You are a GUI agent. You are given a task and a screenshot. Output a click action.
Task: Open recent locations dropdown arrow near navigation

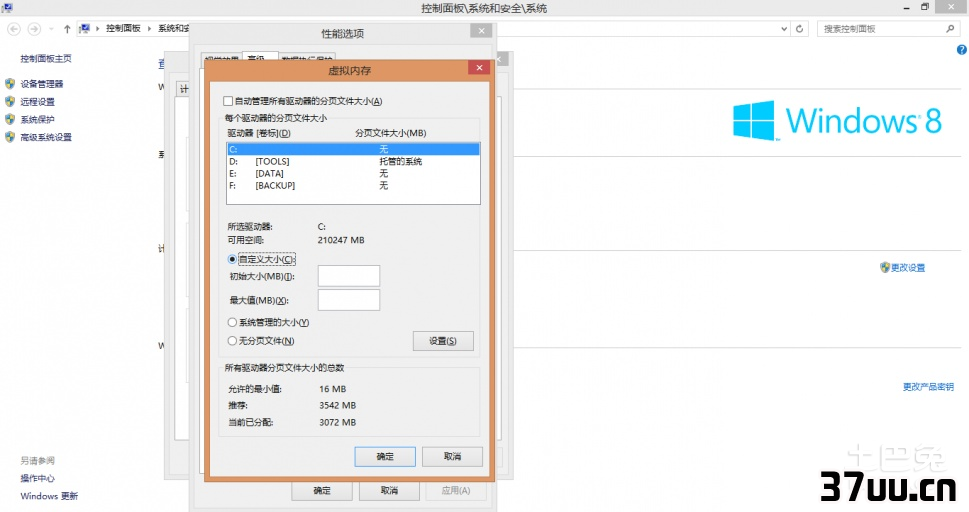(51, 28)
